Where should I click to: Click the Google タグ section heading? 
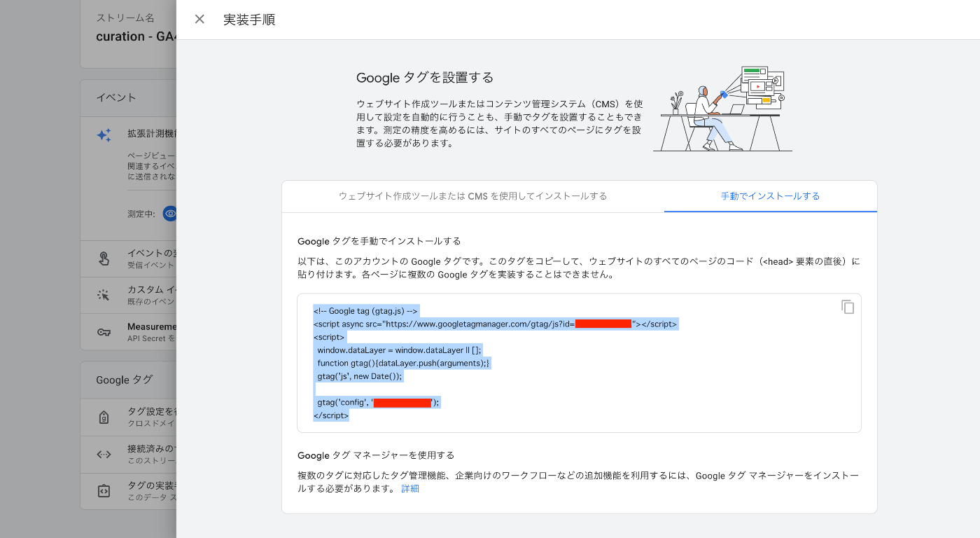pos(125,380)
